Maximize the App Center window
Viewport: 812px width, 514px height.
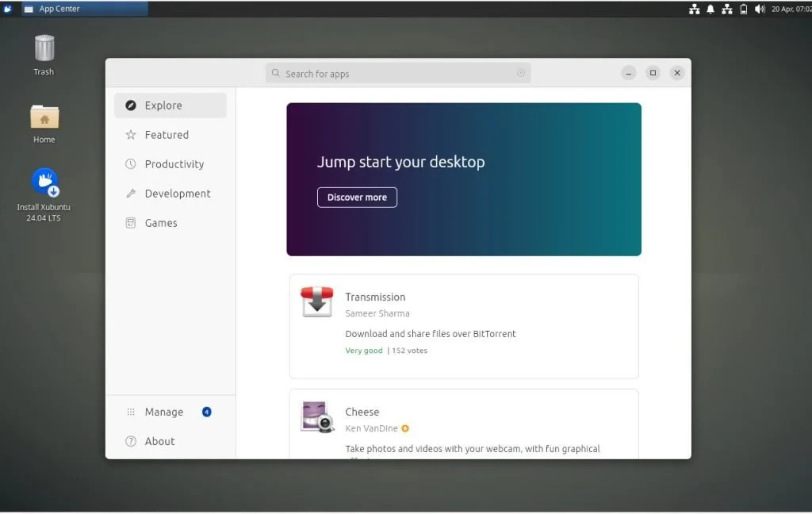point(653,73)
